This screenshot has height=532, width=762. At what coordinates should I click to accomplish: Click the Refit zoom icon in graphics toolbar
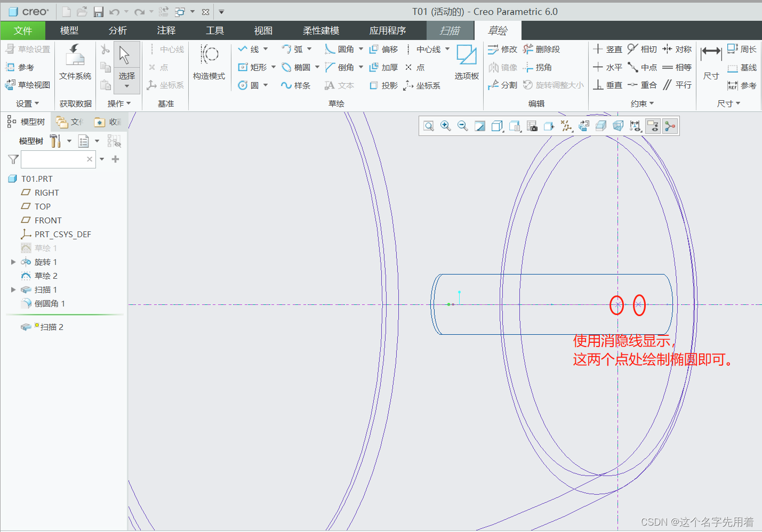[x=429, y=126]
